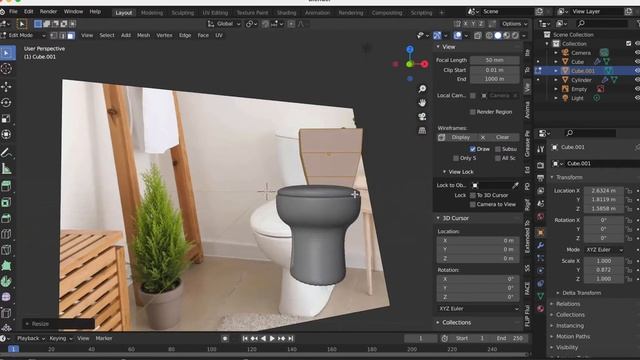Open 3D Cursor XYZ Euler dropdown

tap(478, 309)
